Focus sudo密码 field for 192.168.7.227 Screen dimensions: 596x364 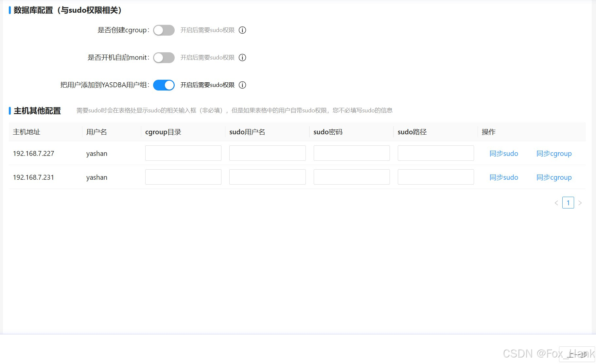tap(352, 153)
